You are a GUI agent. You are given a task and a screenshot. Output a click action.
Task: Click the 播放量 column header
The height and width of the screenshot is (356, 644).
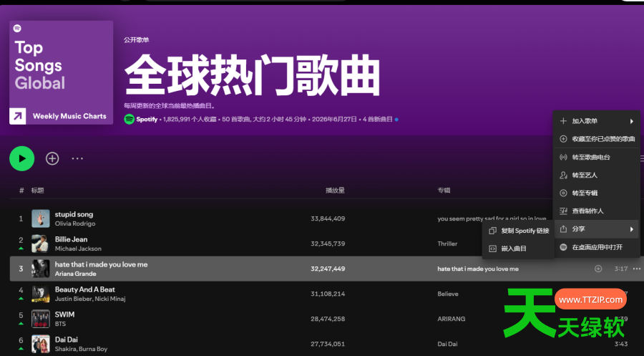[335, 191]
